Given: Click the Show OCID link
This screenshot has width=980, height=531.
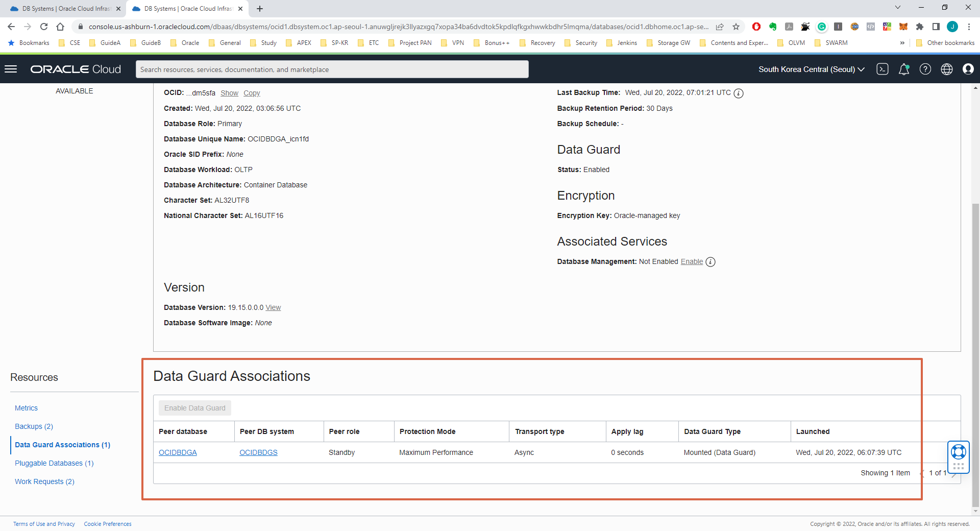Looking at the screenshot, I should click(x=229, y=93).
